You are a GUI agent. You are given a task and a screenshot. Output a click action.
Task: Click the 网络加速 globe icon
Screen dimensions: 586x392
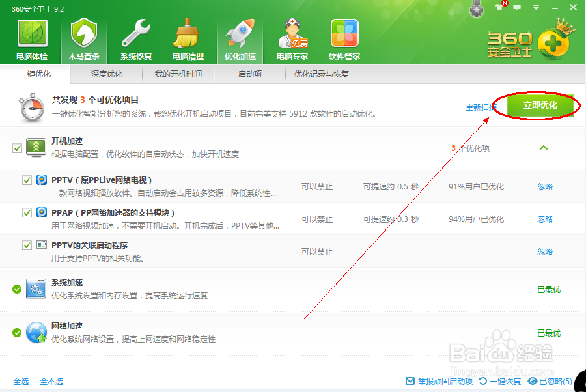(36, 332)
